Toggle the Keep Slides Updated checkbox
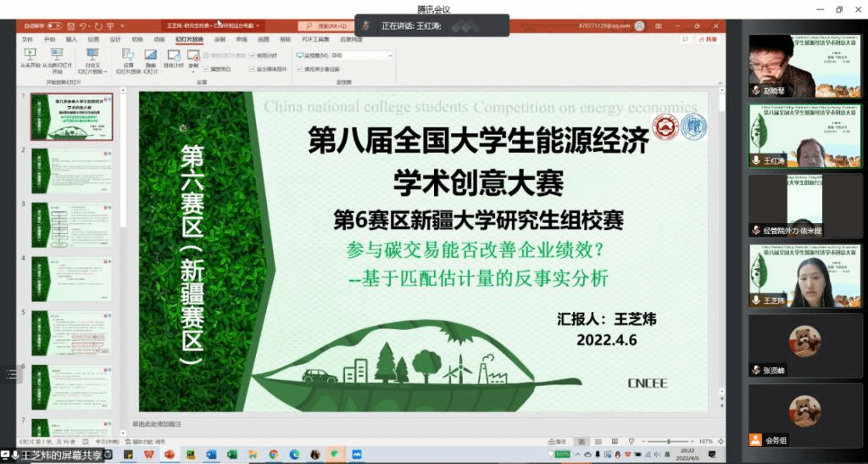 click(x=206, y=55)
